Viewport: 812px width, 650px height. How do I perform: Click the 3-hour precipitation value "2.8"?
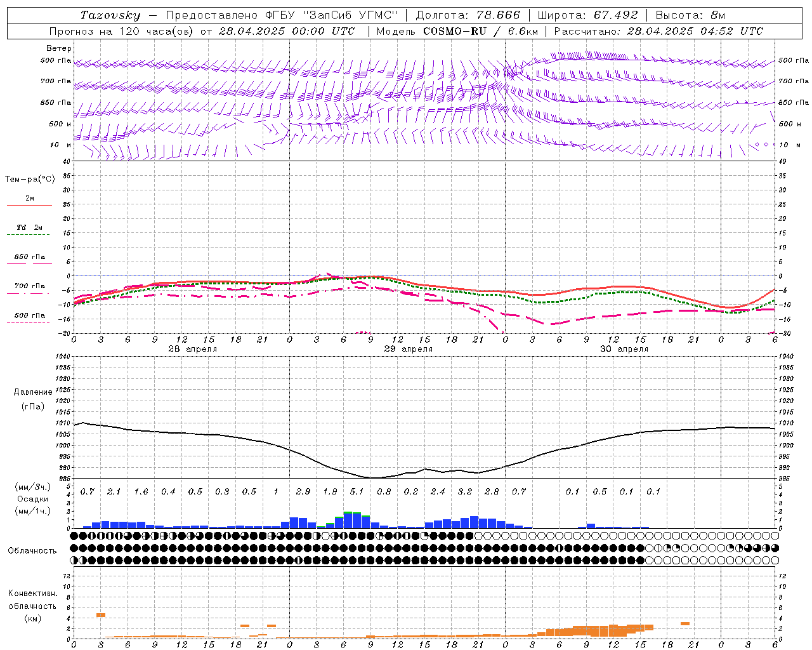(x=492, y=491)
